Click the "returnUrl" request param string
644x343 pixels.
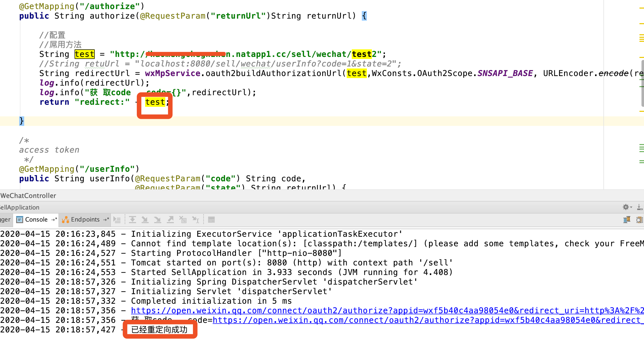point(238,16)
